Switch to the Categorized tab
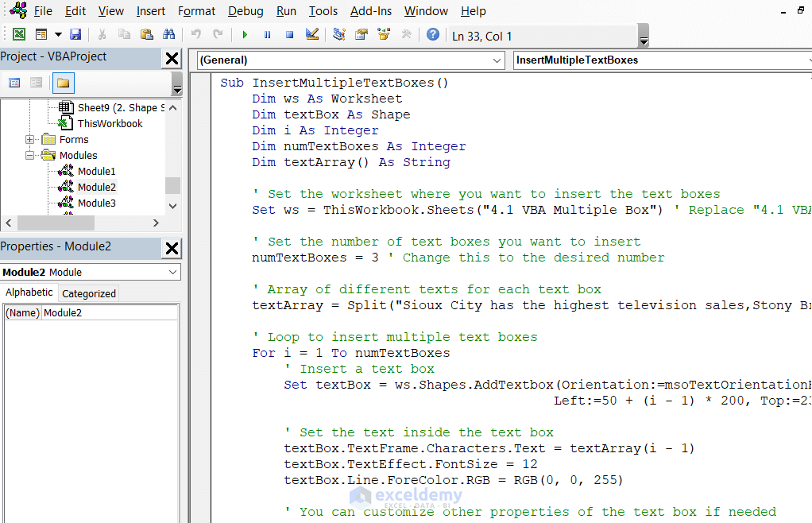This screenshot has height=523, width=812. pos(88,293)
